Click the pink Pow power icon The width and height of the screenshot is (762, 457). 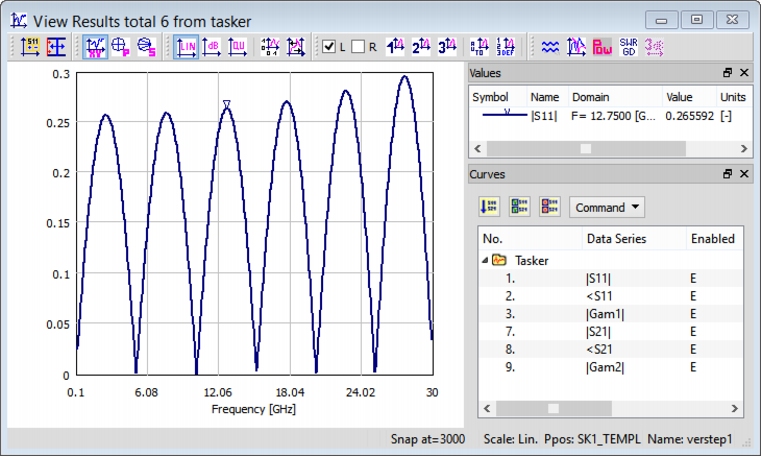coord(602,47)
